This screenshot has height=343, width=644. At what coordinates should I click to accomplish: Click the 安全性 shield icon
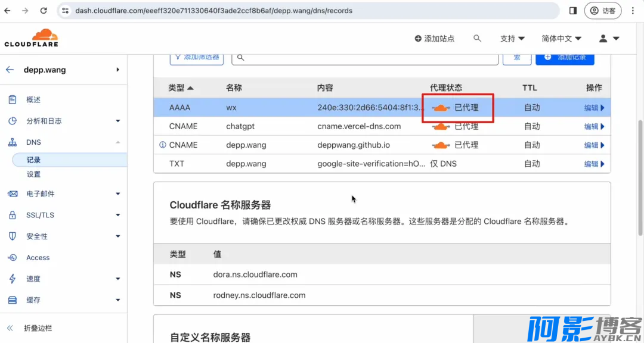coord(13,236)
